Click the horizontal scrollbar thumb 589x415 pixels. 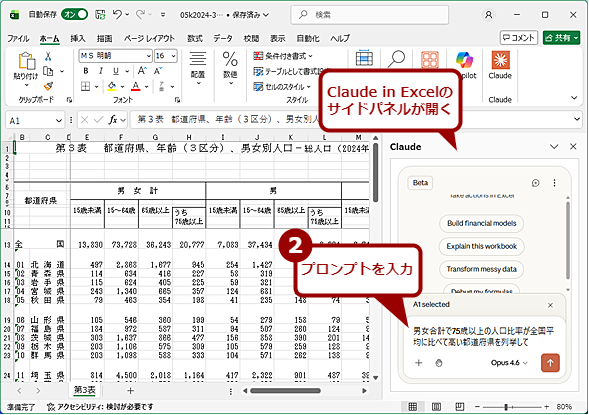coord(285,391)
